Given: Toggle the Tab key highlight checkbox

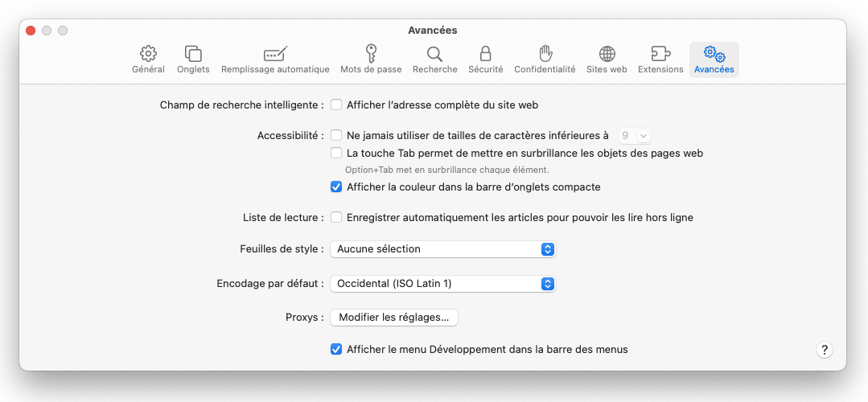Looking at the screenshot, I should tap(336, 154).
